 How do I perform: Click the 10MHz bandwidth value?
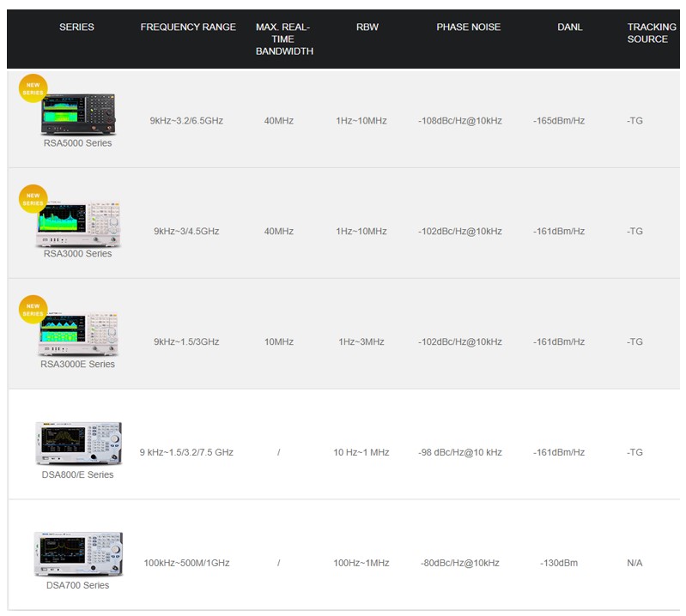pos(279,341)
